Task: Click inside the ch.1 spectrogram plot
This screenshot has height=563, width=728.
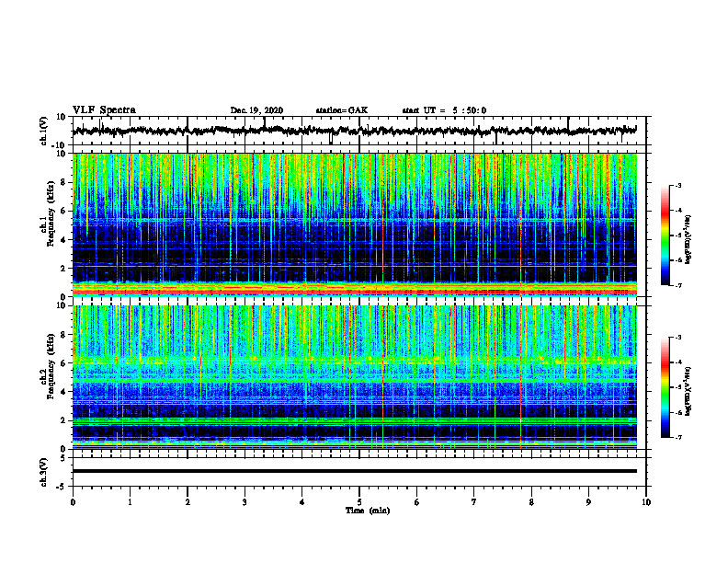Action: (x=354, y=224)
